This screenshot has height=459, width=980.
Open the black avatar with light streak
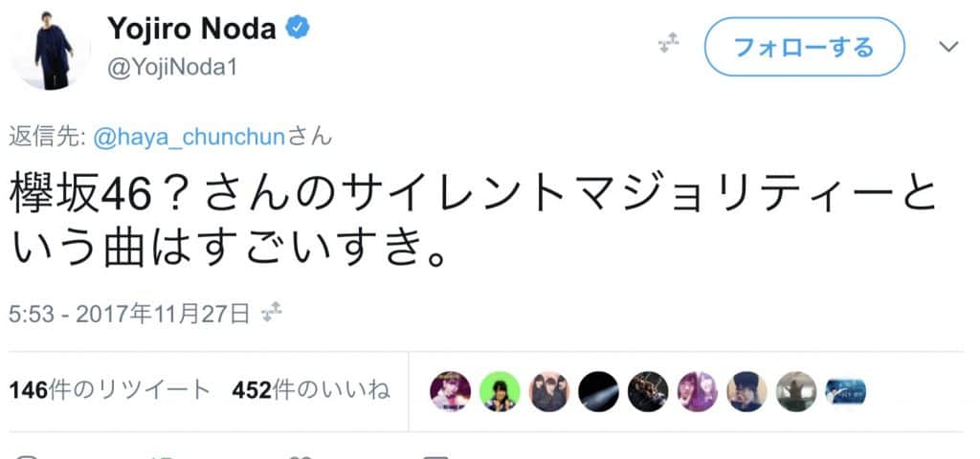click(x=598, y=391)
